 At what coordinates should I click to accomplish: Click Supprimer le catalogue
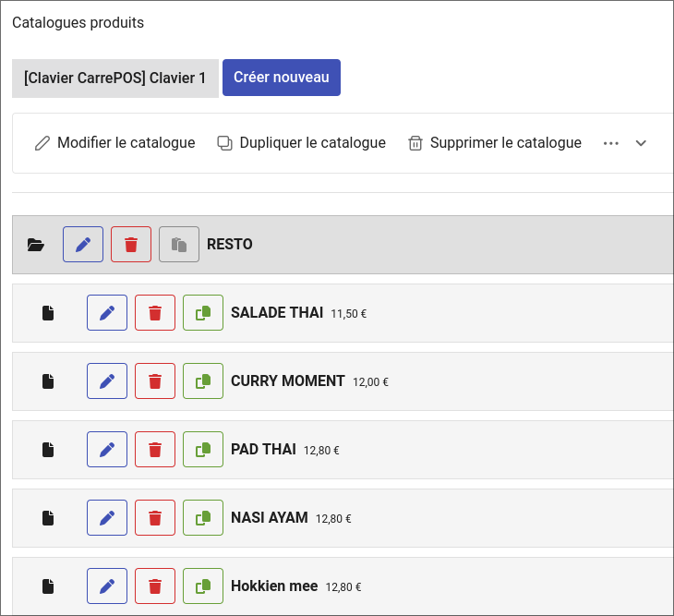click(494, 143)
